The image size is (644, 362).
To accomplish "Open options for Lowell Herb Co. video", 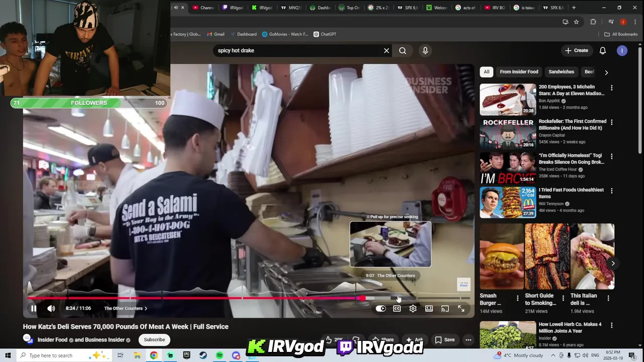I will 612,326.
